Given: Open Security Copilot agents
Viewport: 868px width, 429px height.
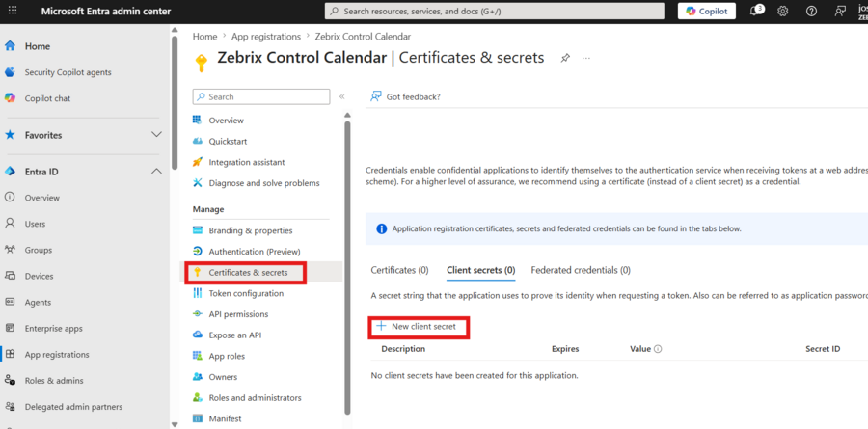Looking at the screenshot, I should (x=68, y=72).
